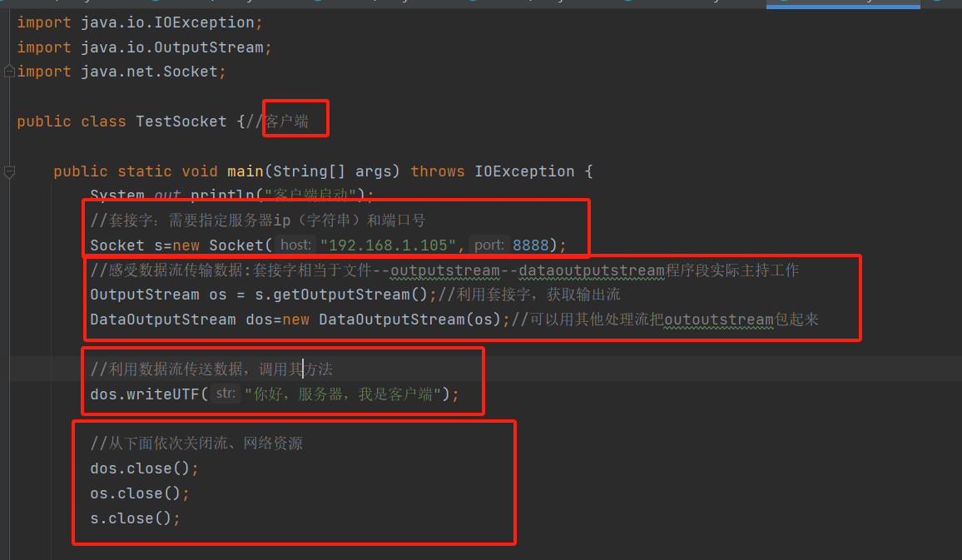Click the '//可以用其他处理流' trailing comment
This screenshot has height=560, width=962.
pos(665,320)
